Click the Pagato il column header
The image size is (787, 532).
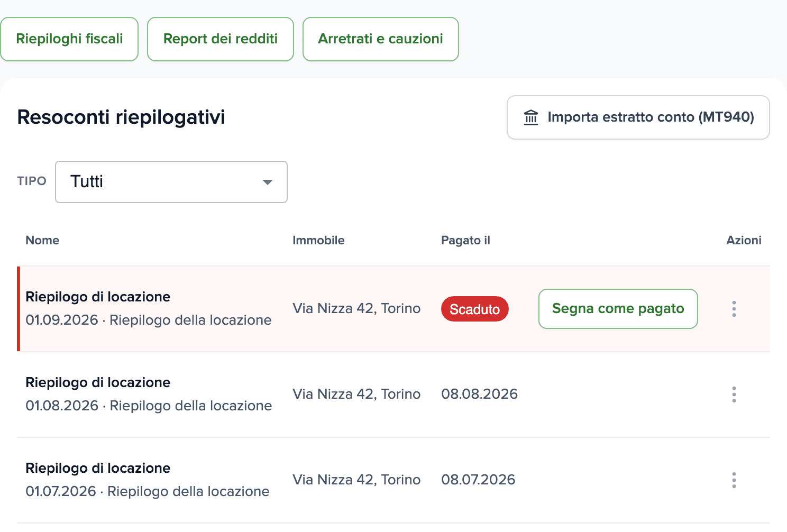coord(466,240)
